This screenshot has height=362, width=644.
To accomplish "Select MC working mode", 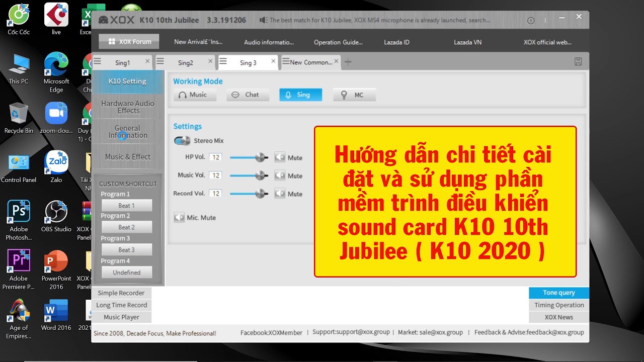I will [x=354, y=95].
